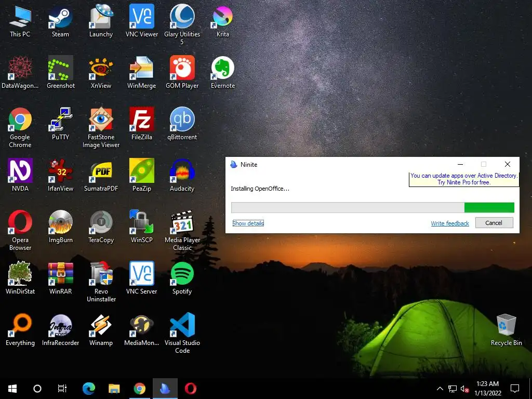Select the WinMerge shortcut
Screen dimensions: 532x399
141,72
